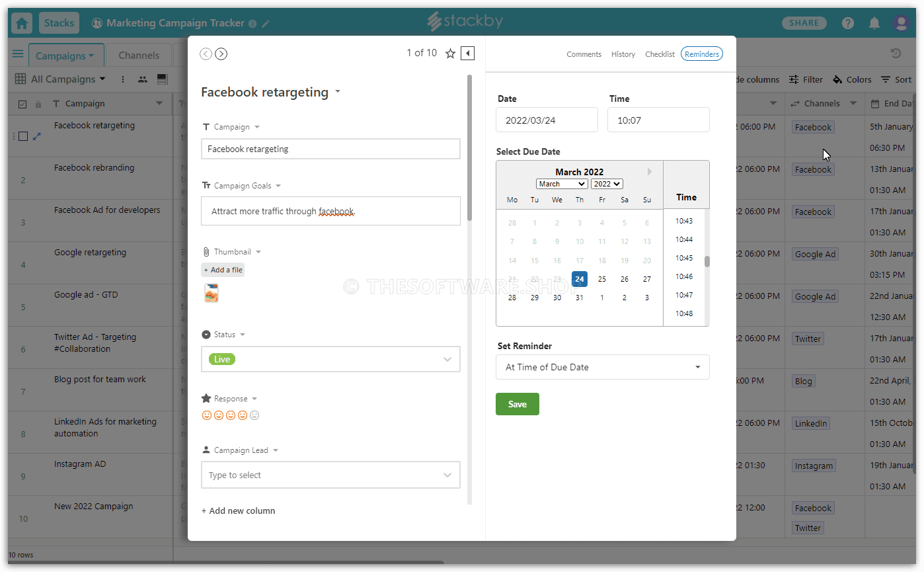Star this record as favorite
Viewport: 924px width, 572px height.
pyautogui.click(x=450, y=54)
